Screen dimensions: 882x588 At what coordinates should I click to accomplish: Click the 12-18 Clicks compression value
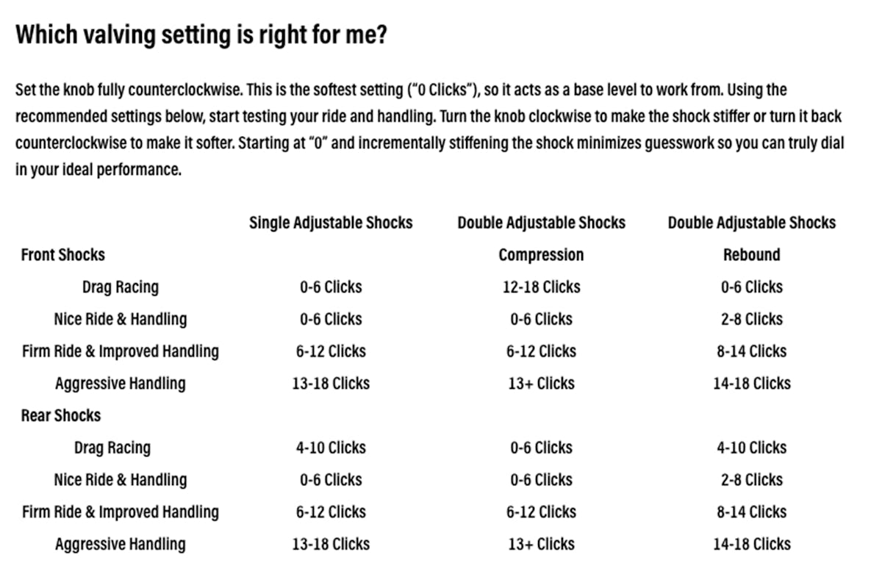pos(541,287)
